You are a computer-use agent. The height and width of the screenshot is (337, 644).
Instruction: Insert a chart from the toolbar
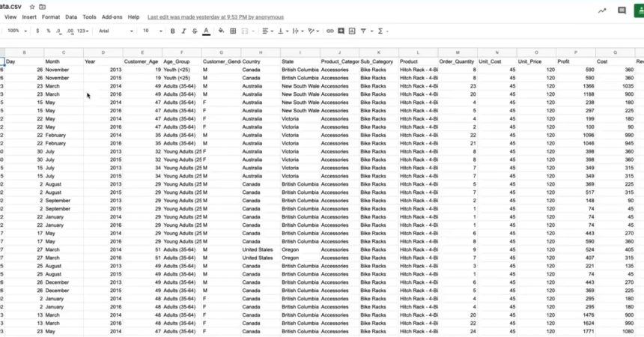[x=352, y=31]
